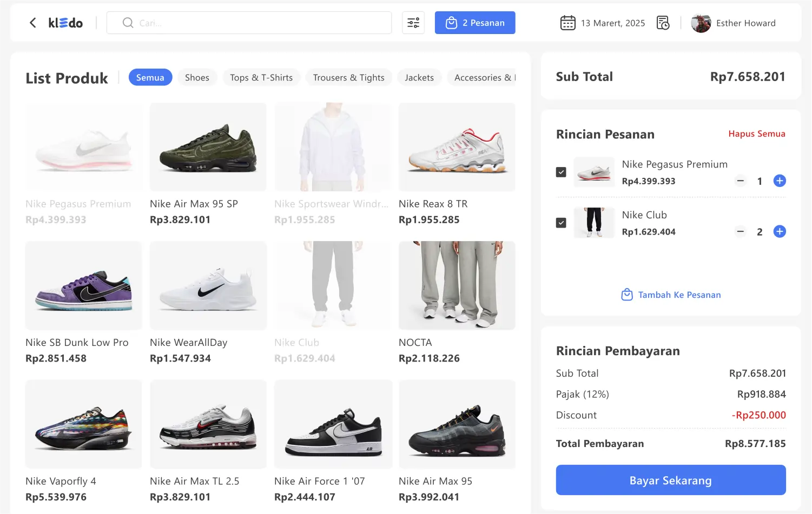Click the back arrow beside the kledo logo
The height and width of the screenshot is (514, 812).
pos(32,23)
